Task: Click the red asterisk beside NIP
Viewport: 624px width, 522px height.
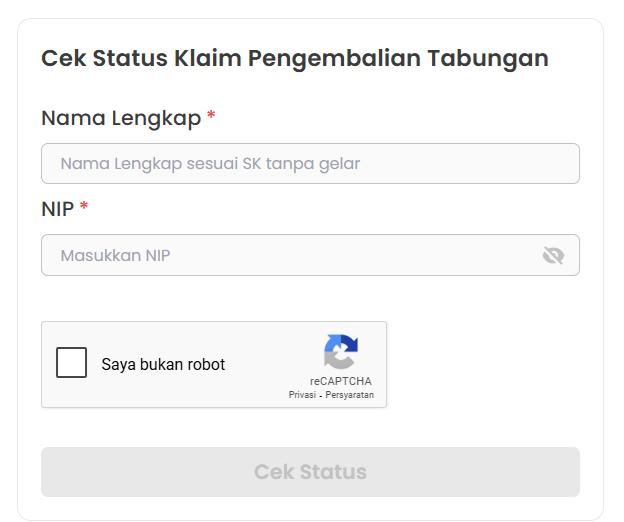Action: pyautogui.click(x=84, y=207)
